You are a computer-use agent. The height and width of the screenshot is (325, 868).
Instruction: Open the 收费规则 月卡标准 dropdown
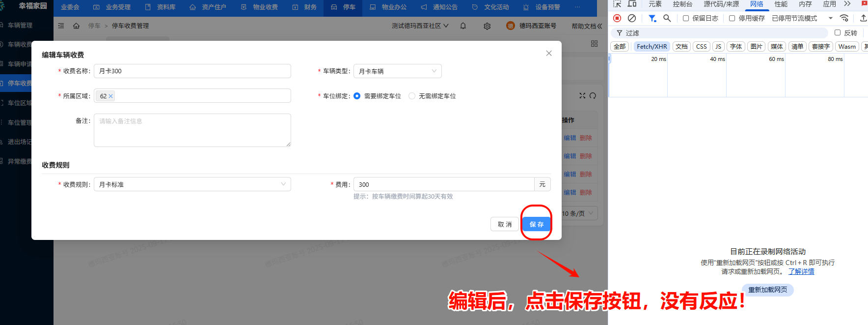pyautogui.click(x=192, y=184)
